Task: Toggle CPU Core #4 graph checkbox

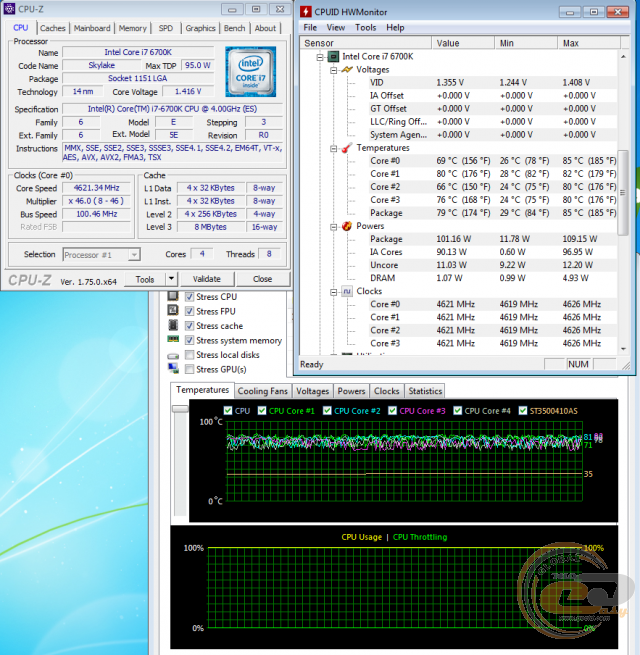Action: tap(457, 411)
